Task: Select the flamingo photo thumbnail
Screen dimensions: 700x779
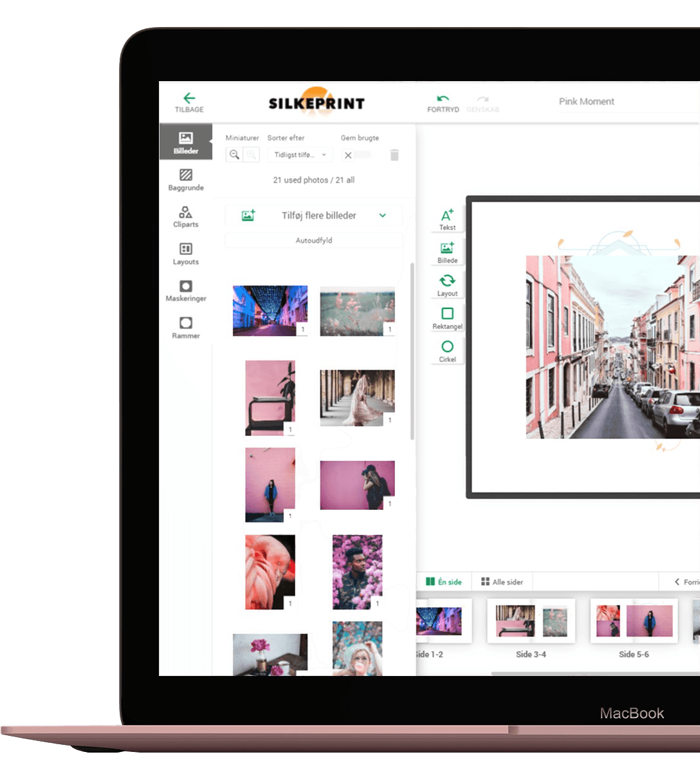Action: tap(270, 572)
